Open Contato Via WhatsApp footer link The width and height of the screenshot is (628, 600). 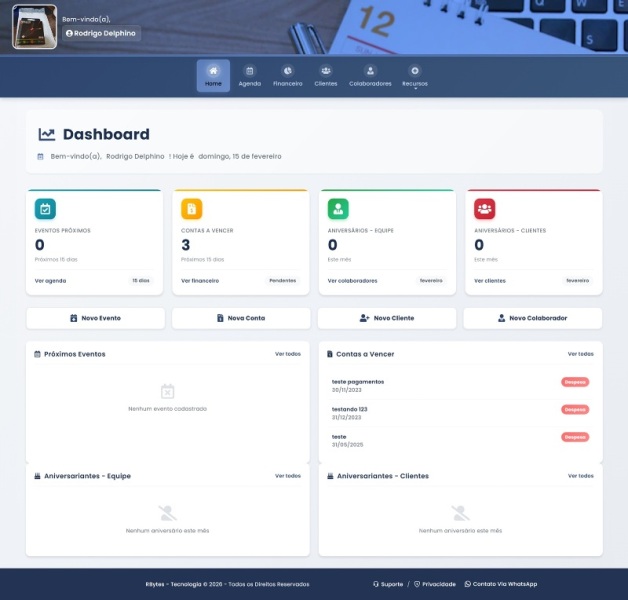coord(501,584)
